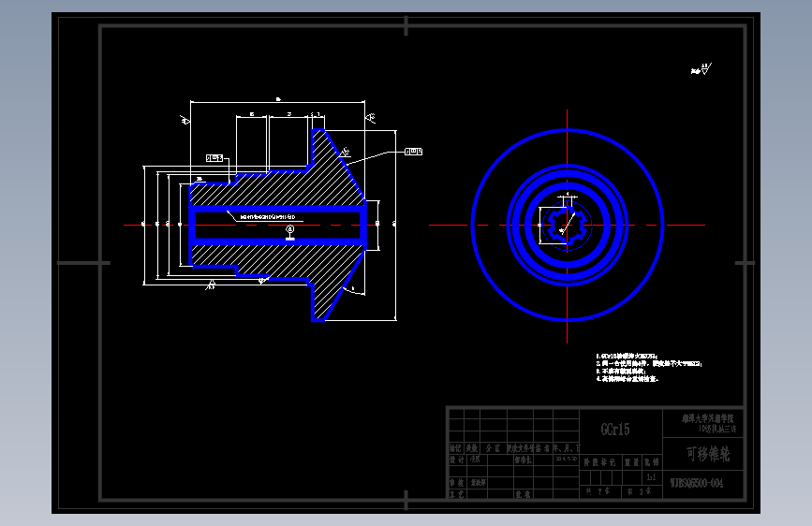Select the roughness symbol on the cone surface
The image size is (812, 526).
(345, 153)
